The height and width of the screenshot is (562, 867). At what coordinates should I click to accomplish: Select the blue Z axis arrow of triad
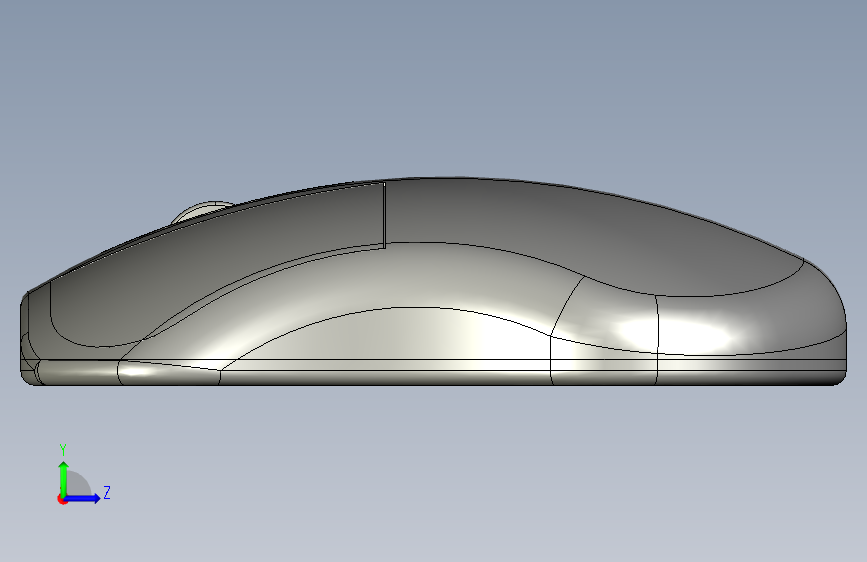(x=83, y=498)
